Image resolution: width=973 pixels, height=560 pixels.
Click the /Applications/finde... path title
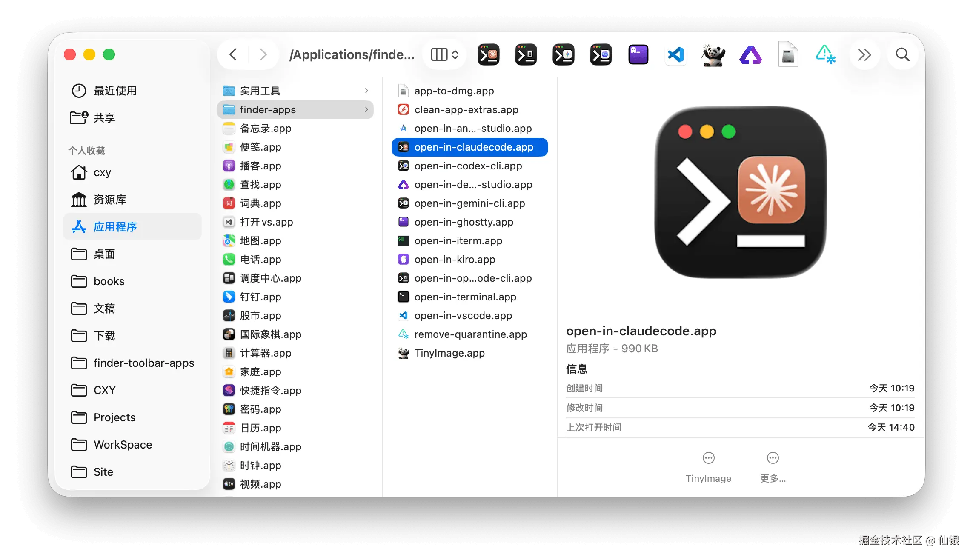[352, 54]
